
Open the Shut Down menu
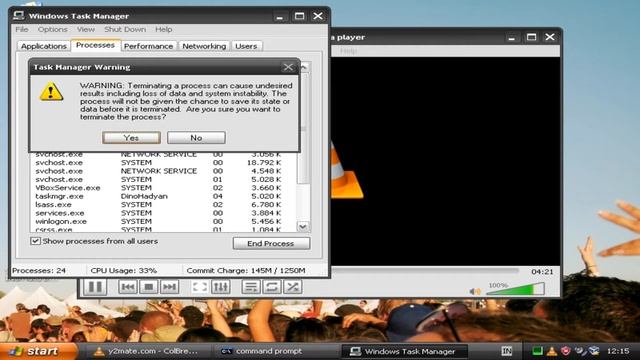coord(125,29)
